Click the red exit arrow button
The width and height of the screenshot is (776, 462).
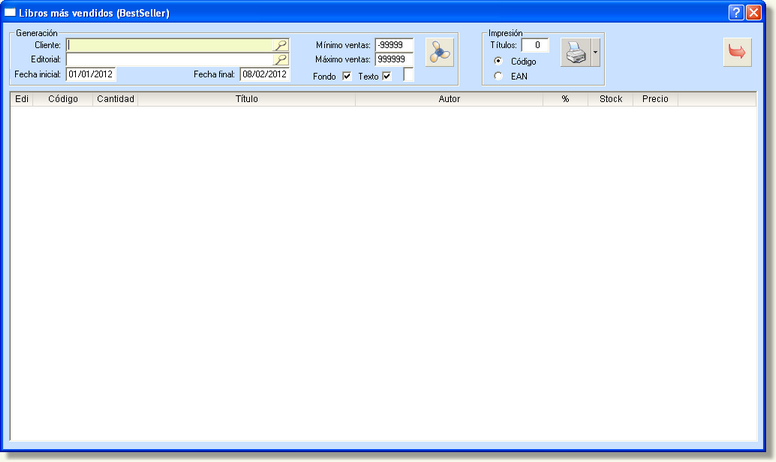coord(737,52)
